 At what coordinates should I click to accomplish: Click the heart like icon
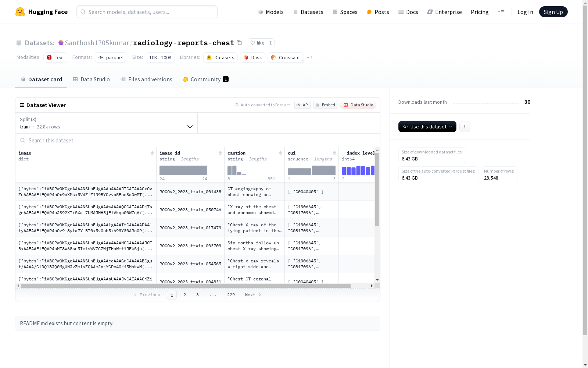pos(253,43)
